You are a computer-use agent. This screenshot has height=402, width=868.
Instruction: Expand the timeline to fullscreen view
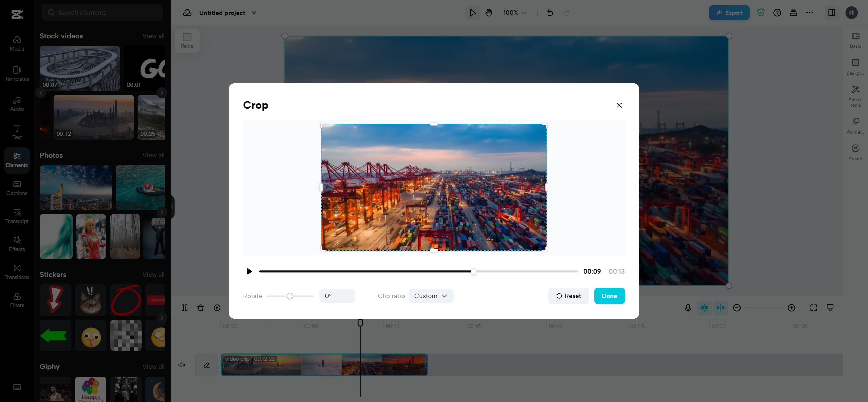point(814,308)
